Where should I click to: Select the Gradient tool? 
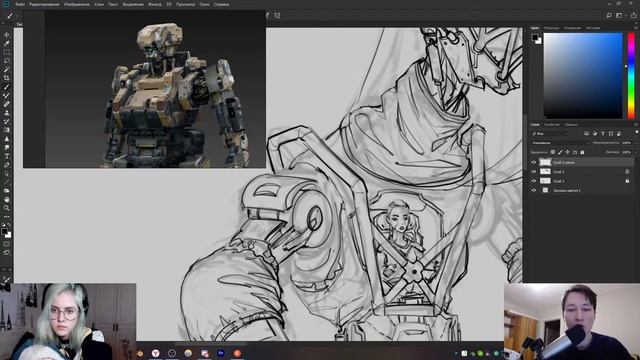coord(7,130)
